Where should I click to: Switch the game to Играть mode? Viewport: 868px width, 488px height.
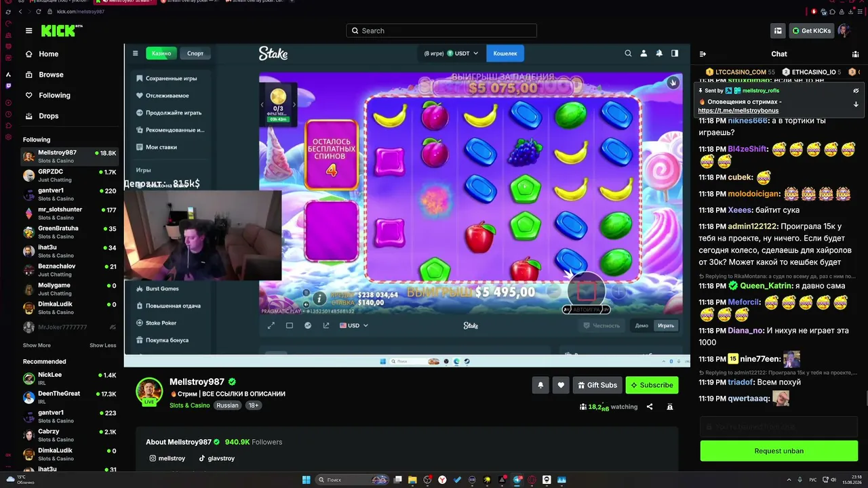[x=666, y=325]
